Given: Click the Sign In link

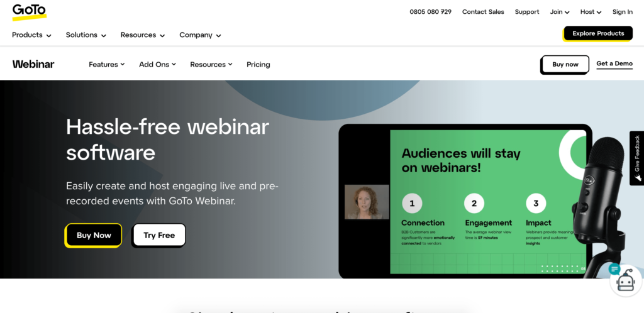Looking at the screenshot, I should coord(622,12).
